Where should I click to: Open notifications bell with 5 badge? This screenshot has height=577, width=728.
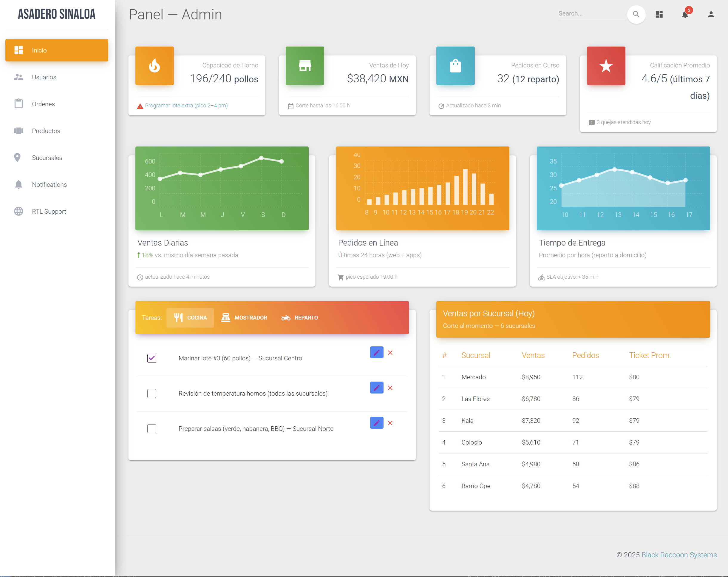click(685, 14)
